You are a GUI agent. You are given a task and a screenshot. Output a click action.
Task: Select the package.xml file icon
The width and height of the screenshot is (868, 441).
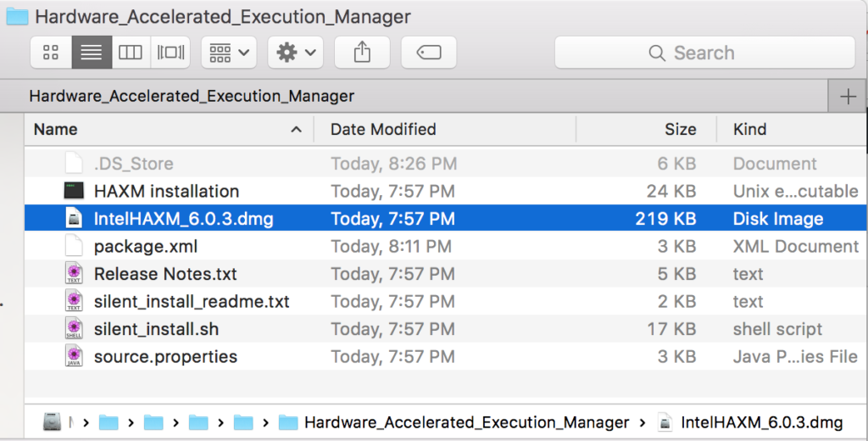tap(74, 246)
